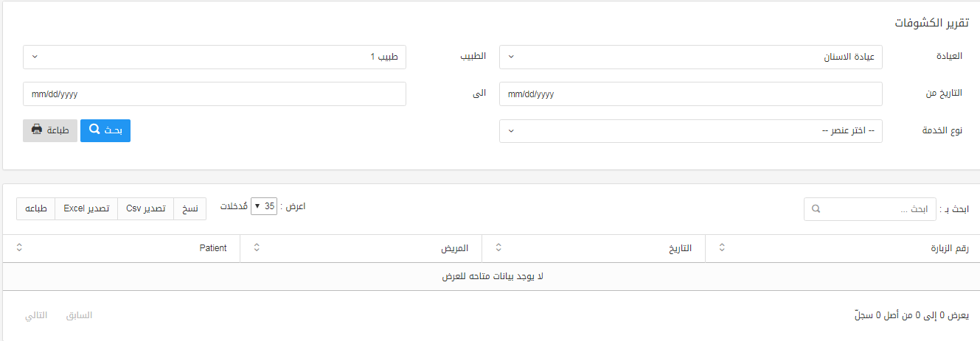The width and height of the screenshot is (980, 341).
Task: Open العيادة clinic dropdown
Action: [x=691, y=57]
